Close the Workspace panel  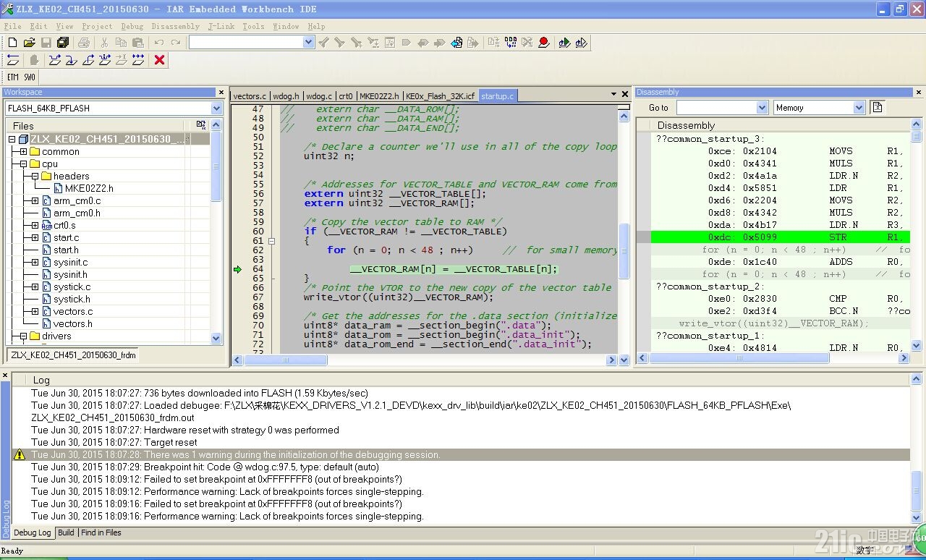pyautogui.click(x=221, y=92)
